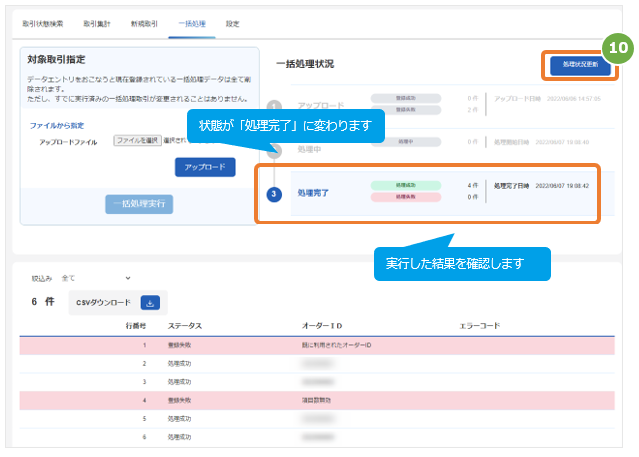Open the 新規取引 tab
This screenshot has height=457, width=639.
144,24
